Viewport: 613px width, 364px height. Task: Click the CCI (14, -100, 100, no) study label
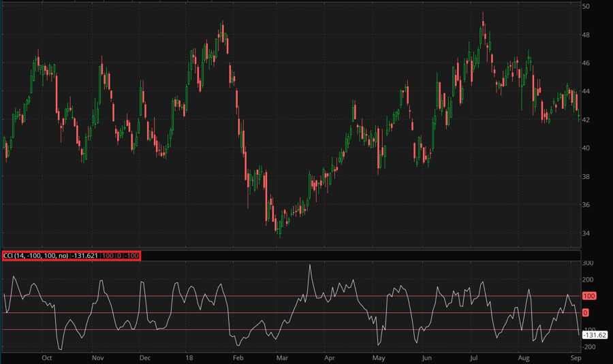pos(35,255)
